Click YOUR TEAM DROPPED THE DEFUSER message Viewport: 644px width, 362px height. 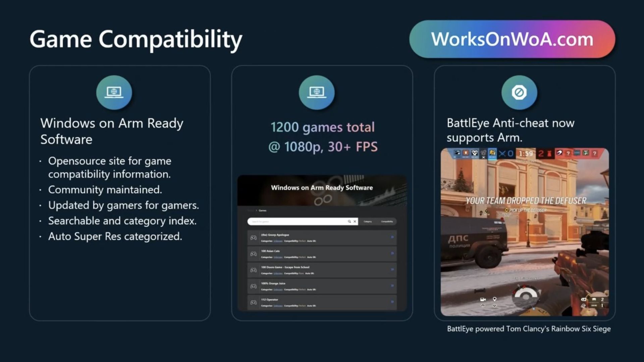526,201
